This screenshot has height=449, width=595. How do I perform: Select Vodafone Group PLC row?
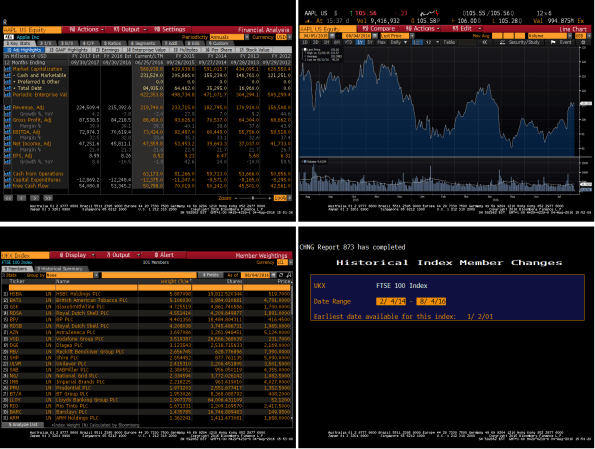click(147, 339)
